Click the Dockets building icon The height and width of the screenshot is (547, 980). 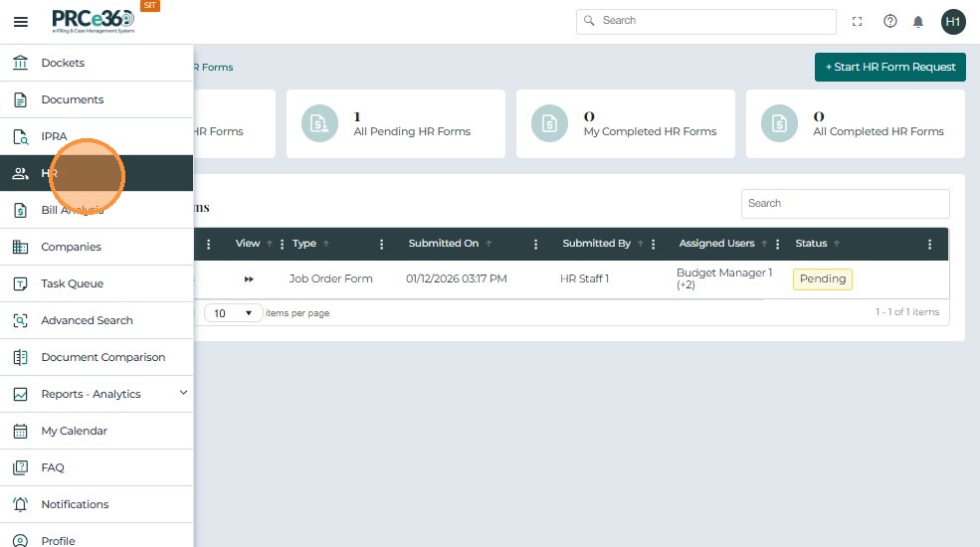(x=21, y=63)
